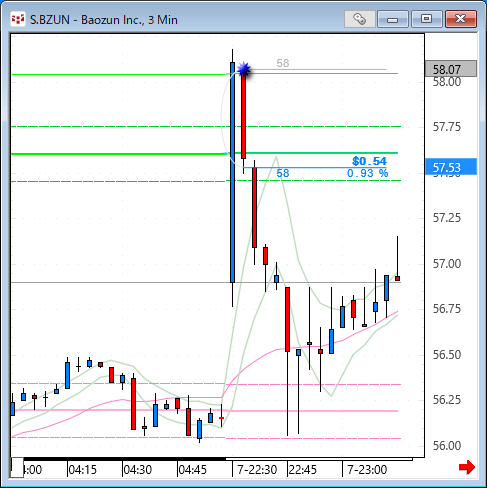The image size is (487, 488).
Task: Click the gray 58 order quantity label
Action: click(x=283, y=63)
